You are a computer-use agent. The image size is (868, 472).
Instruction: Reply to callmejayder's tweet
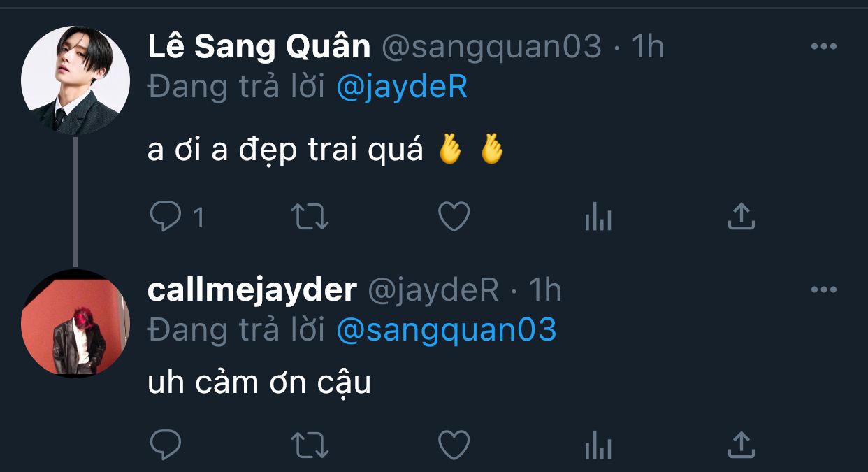[166, 444]
